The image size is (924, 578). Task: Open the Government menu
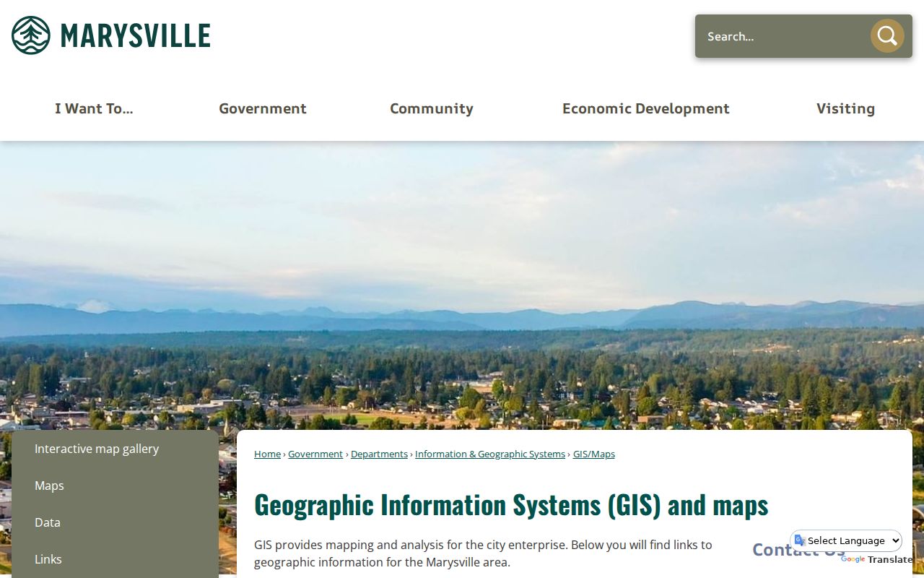point(263,108)
